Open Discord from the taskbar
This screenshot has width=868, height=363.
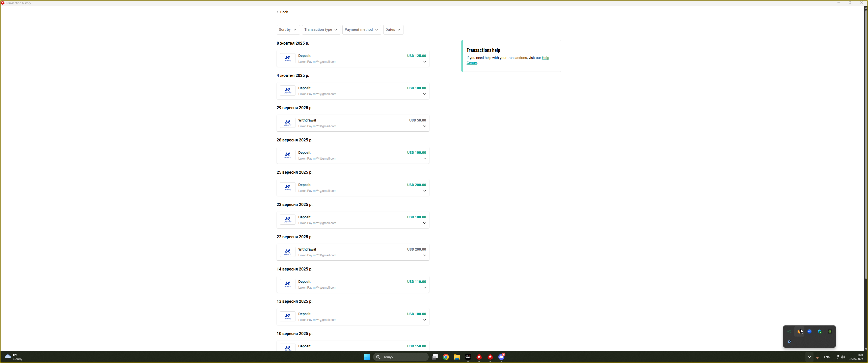click(x=501, y=357)
